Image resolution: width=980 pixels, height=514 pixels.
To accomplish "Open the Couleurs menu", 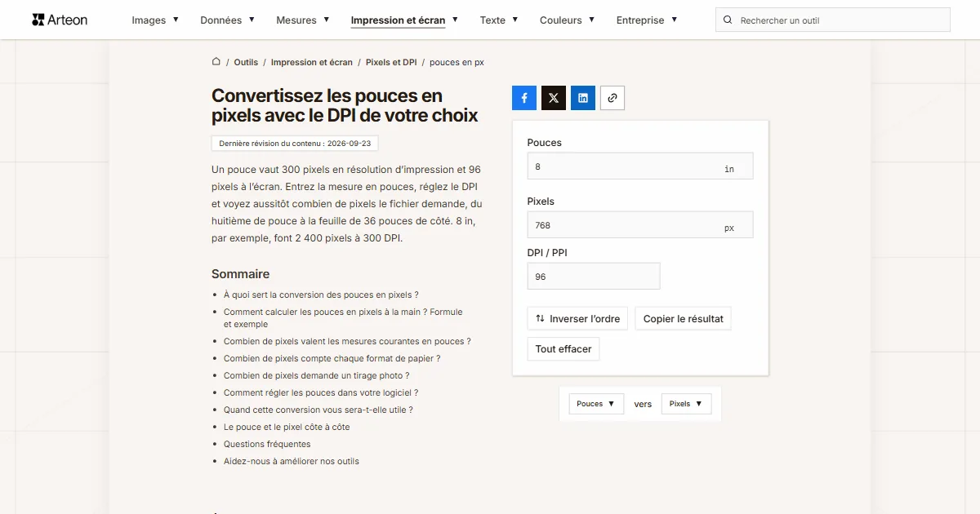I will 568,20.
